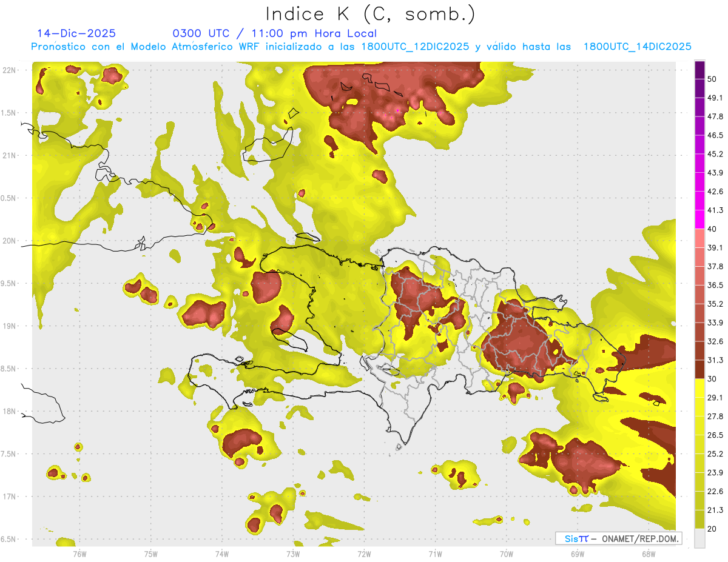Click the "74W" longitude label
Screen dimensions: 728x562
[222, 554]
